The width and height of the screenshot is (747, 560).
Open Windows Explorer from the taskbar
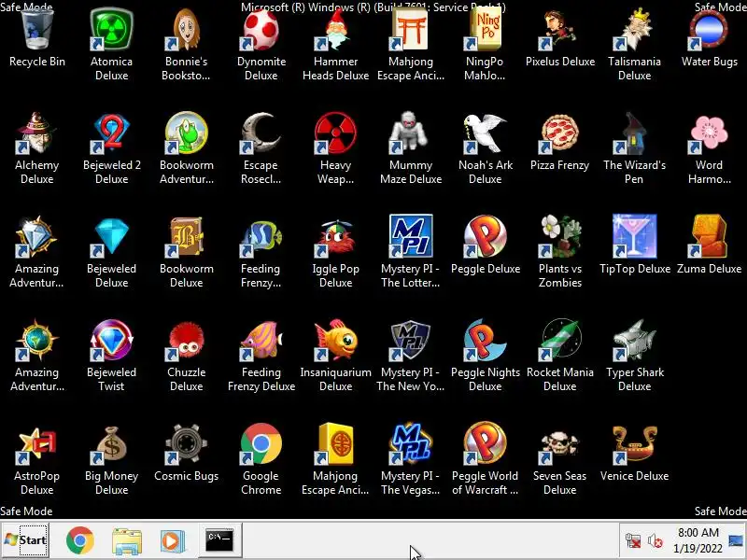pyautogui.click(x=127, y=540)
